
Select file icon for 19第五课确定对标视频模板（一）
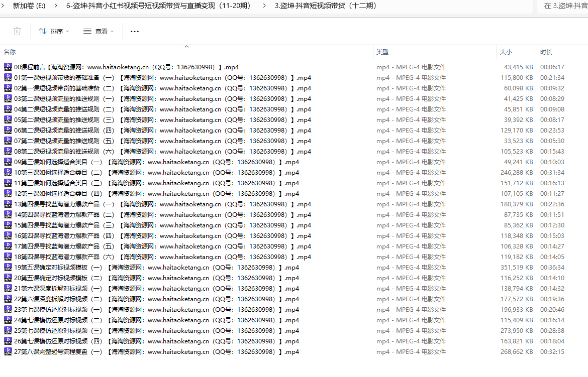(8, 267)
